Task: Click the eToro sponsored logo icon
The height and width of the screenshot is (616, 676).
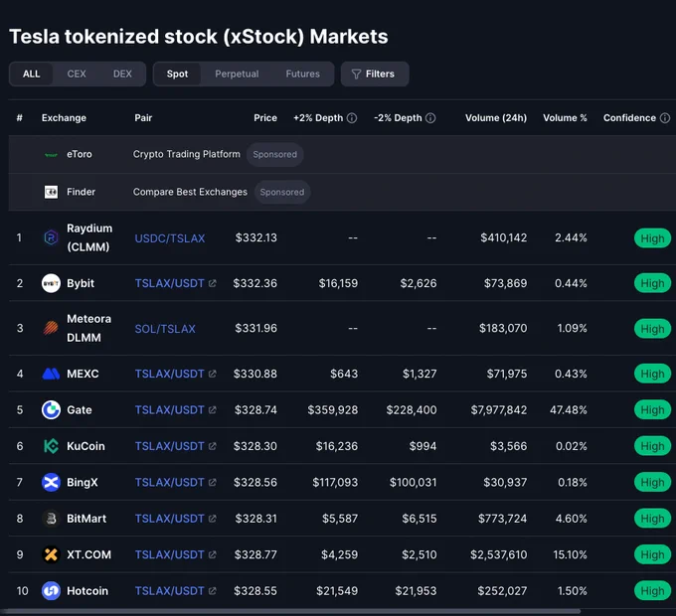Action: coord(51,155)
